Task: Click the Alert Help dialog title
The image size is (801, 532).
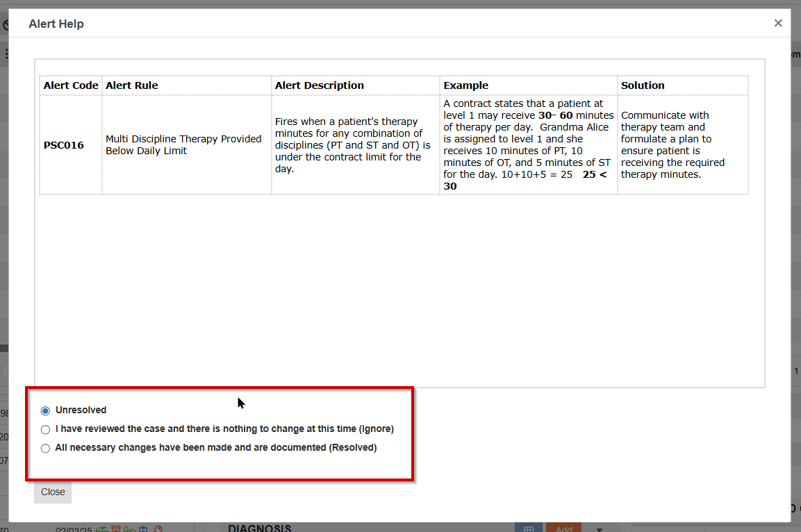Action: coord(56,24)
